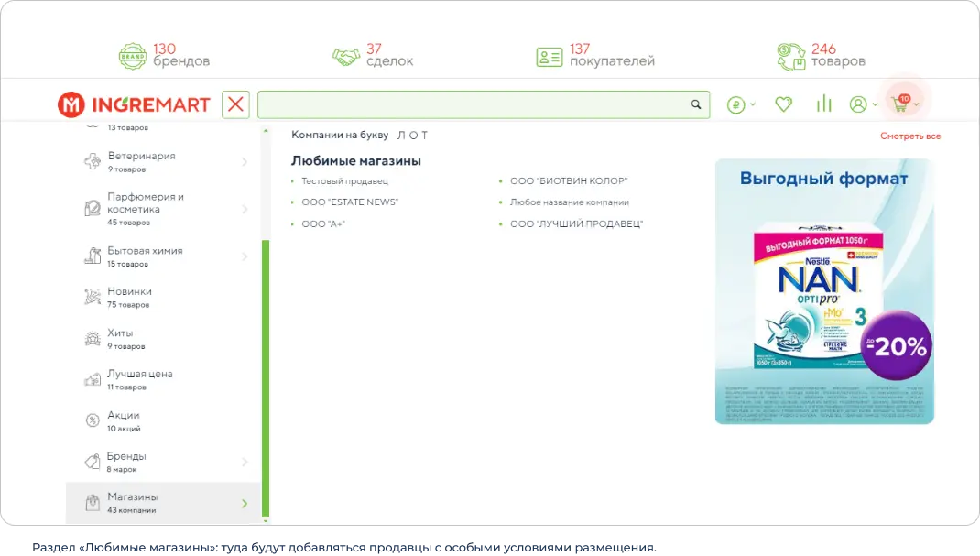
Task: Expand the Бытовая химия chevron
Action: coord(245,256)
